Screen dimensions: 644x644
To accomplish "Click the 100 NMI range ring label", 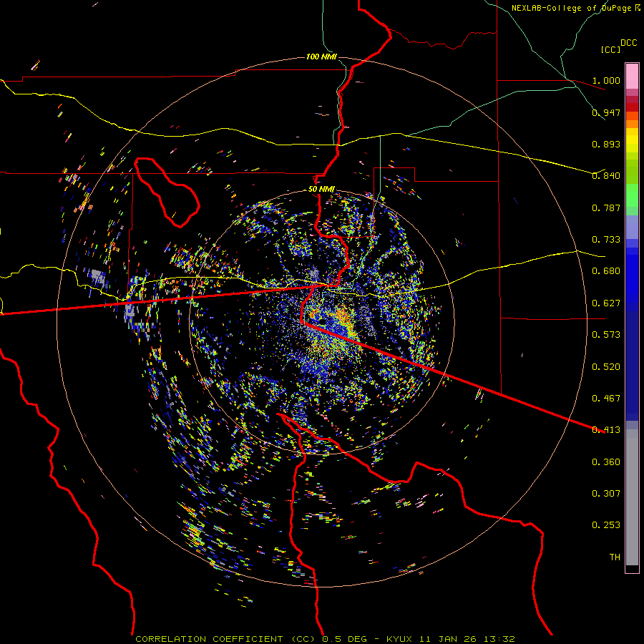I will click(321, 57).
